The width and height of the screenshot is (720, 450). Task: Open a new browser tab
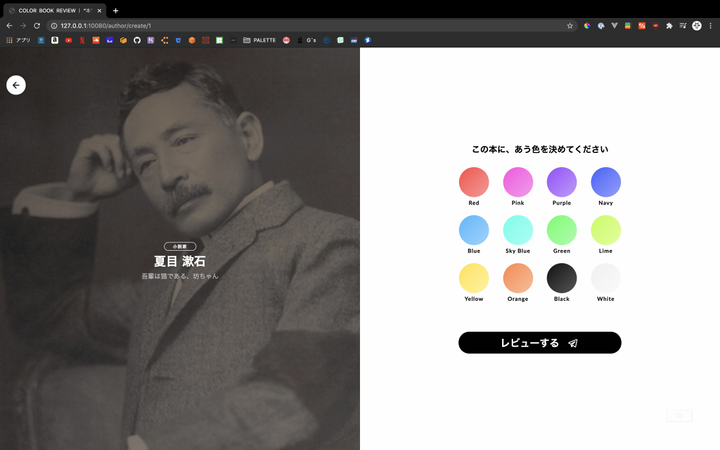pos(115,10)
